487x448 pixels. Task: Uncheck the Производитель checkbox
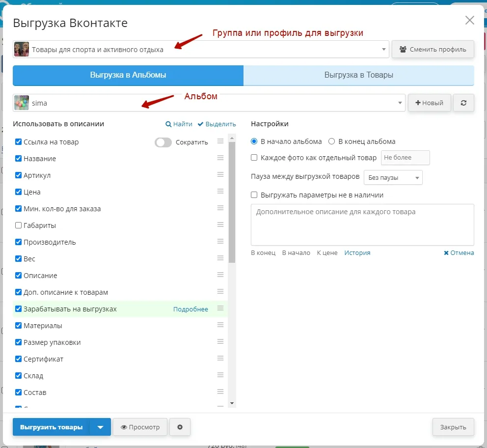(x=18, y=242)
